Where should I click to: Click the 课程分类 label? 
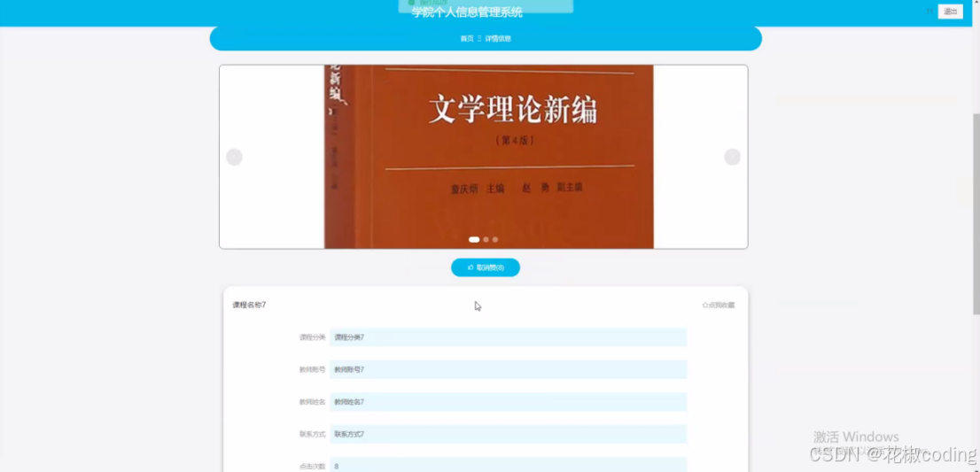pos(313,337)
